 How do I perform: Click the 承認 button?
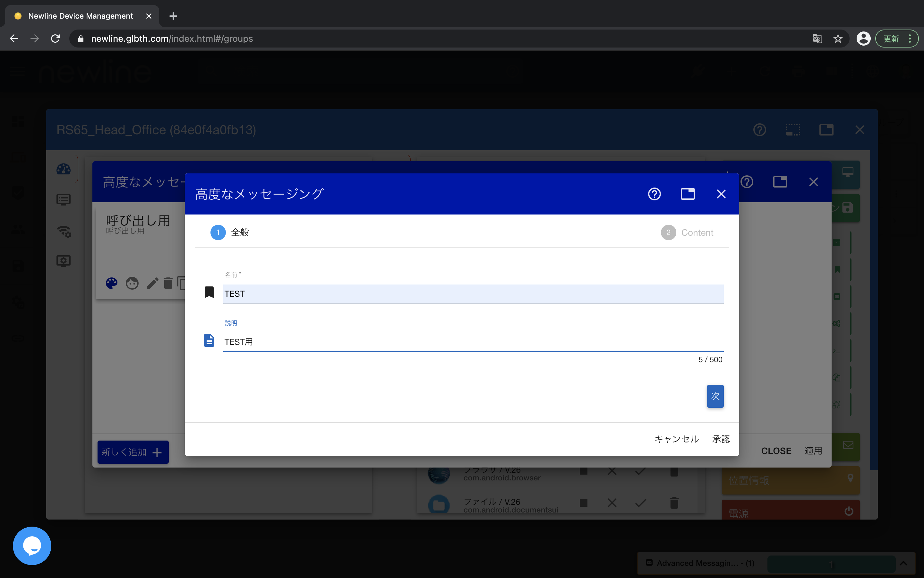coord(721,439)
